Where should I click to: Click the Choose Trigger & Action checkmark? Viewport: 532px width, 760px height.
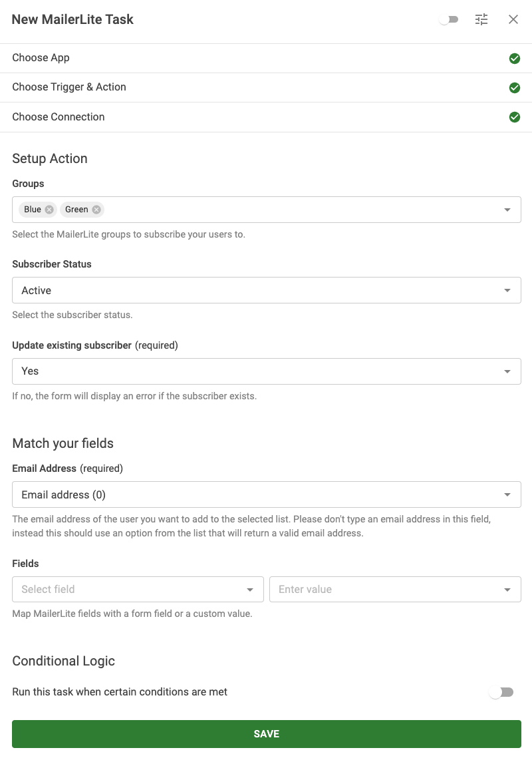point(514,88)
